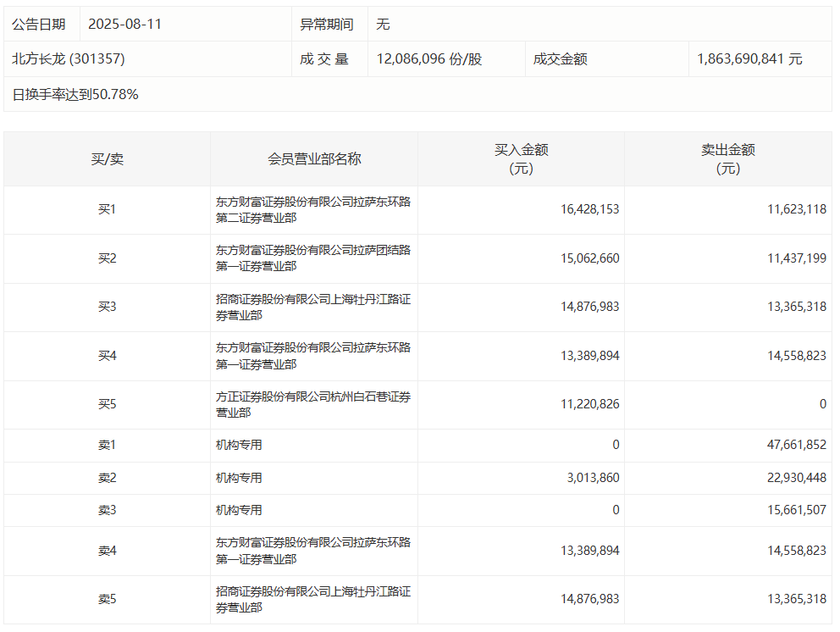Select the 买4 row label
This screenshot has height=632, width=840.
pyautogui.click(x=108, y=356)
